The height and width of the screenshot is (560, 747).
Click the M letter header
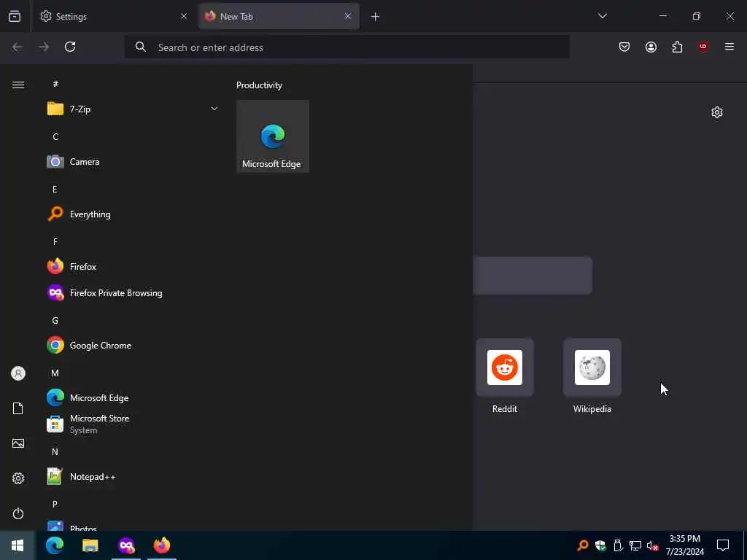click(x=55, y=373)
